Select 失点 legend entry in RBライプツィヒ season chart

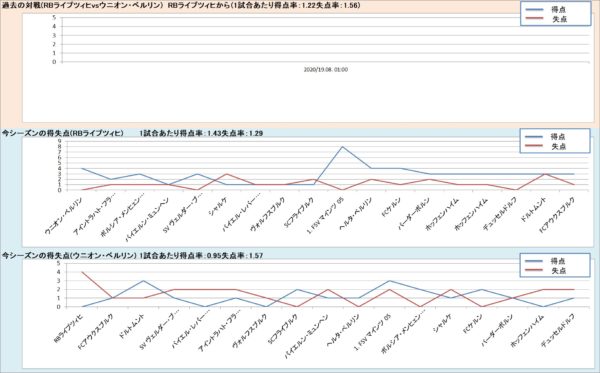546,146
